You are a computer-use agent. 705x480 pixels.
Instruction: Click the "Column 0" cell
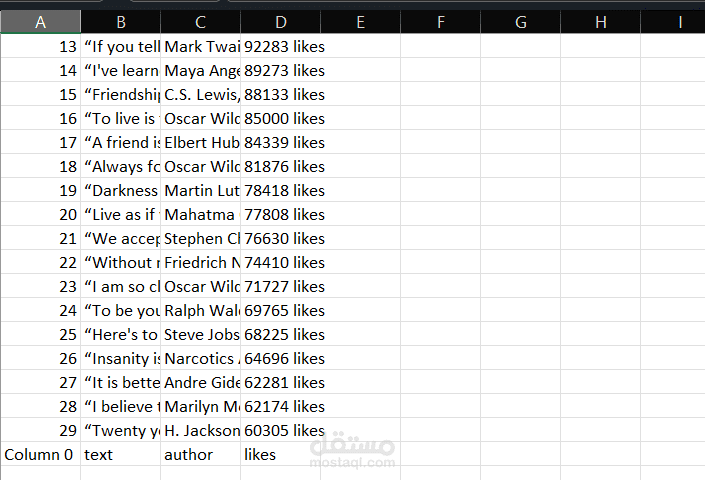coord(40,454)
